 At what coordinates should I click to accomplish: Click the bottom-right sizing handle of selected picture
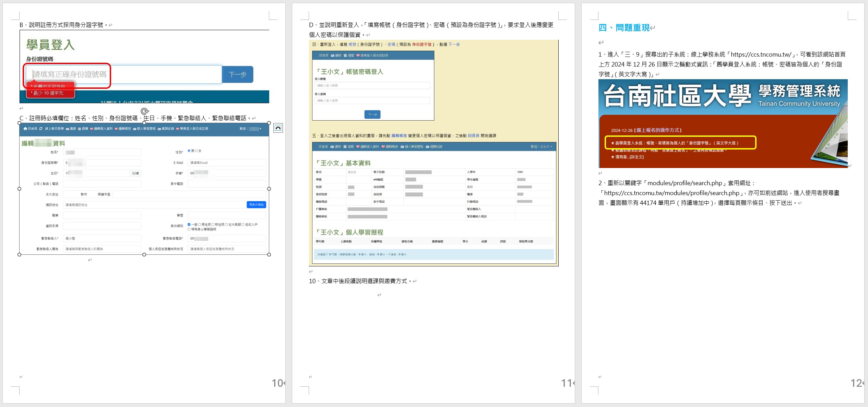click(269, 254)
